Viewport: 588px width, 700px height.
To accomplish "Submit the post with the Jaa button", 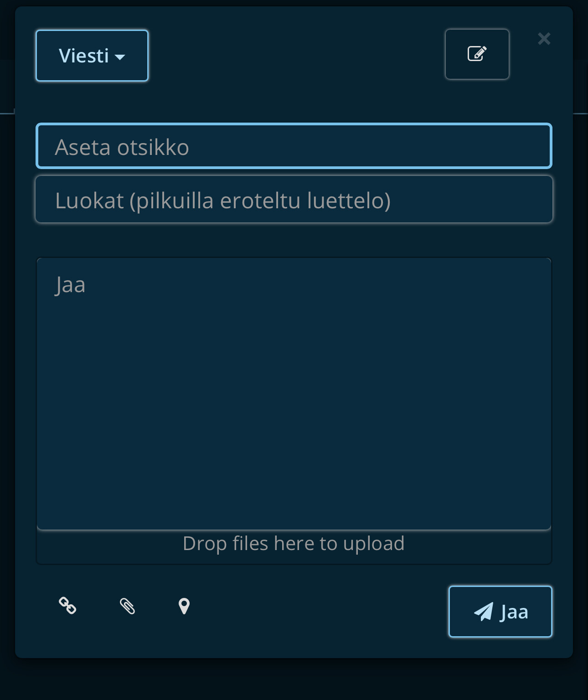I will pos(500,612).
